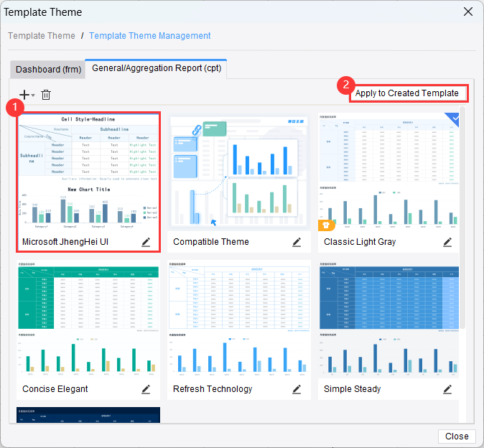This screenshot has height=448, width=484.
Task: Select the dark navy theme at the bottom
Action: point(88,415)
